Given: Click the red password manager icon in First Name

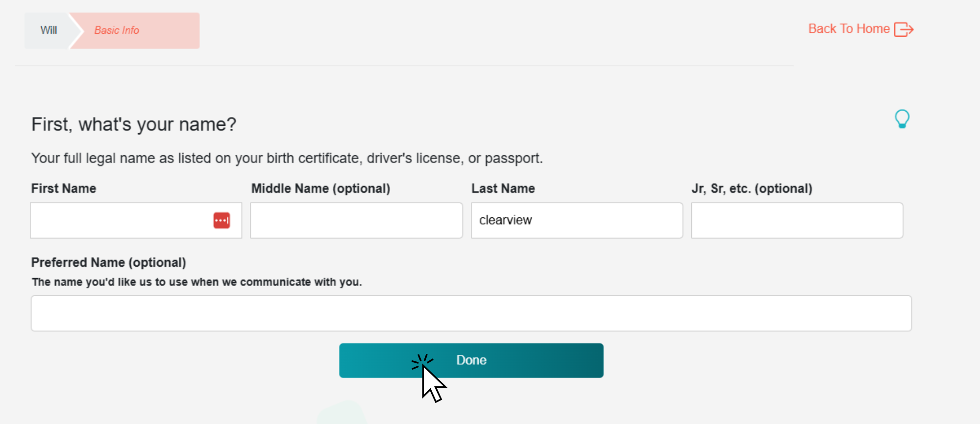Looking at the screenshot, I should click(x=221, y=220).
